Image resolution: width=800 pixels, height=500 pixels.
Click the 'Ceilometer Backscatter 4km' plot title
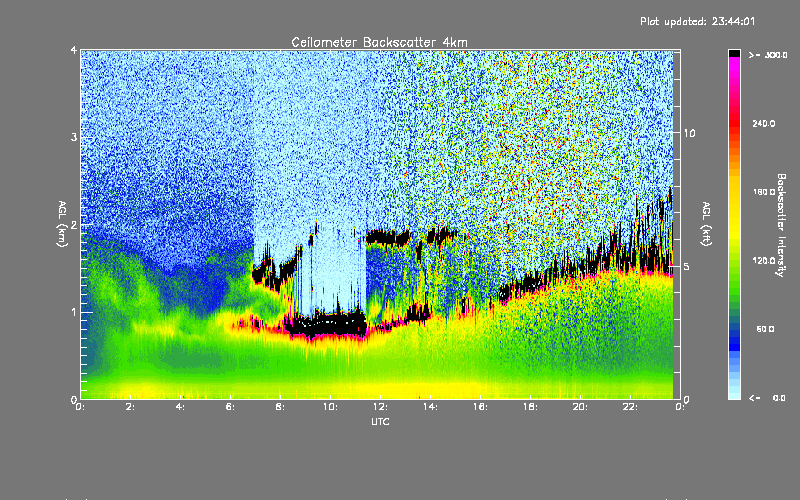pyautogui.click(x=379, y=42)
